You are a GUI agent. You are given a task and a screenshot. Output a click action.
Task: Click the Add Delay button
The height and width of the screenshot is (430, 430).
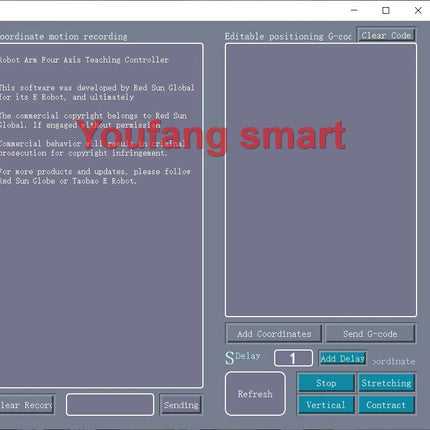pos(342,358)
